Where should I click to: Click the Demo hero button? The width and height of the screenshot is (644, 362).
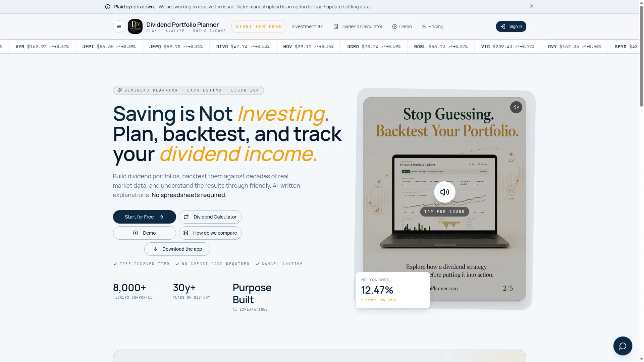pyautogui.click(x=144, y=233)
